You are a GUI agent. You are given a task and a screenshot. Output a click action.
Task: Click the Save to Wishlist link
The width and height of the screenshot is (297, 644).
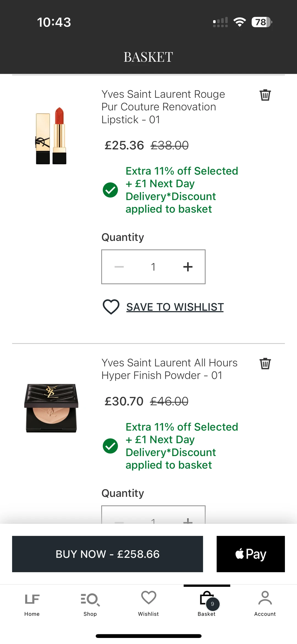(x=175, y=307)
